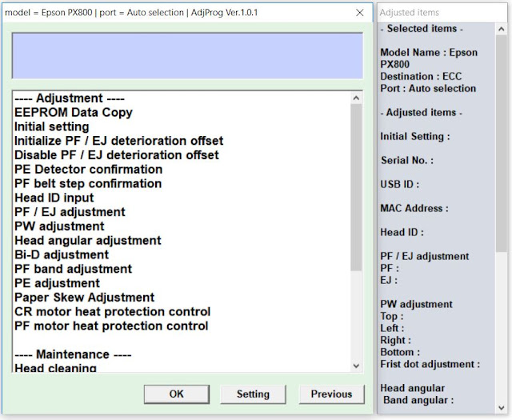The height and width of the screenshot is (420, 512).
Task: Click adjustment list scroll up arrow
Action: click(356, 98)
